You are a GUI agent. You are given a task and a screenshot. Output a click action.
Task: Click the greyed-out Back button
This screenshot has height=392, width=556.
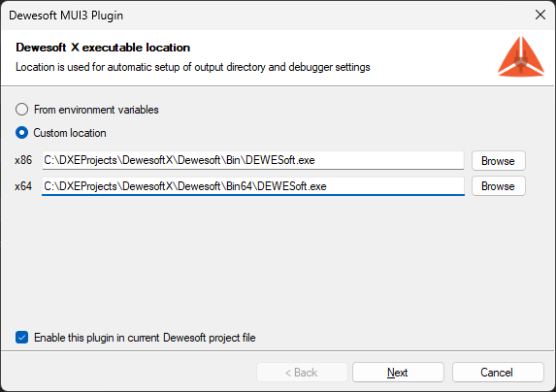pos(302,373)
